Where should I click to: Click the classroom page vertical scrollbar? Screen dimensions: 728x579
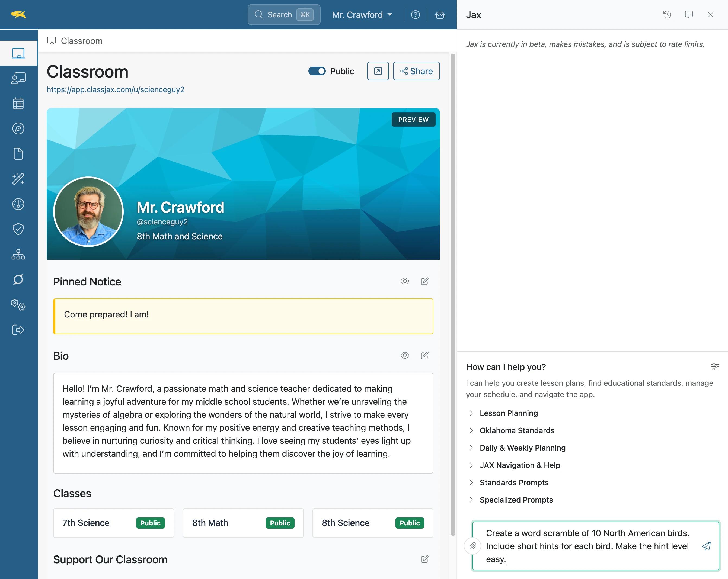453,294
